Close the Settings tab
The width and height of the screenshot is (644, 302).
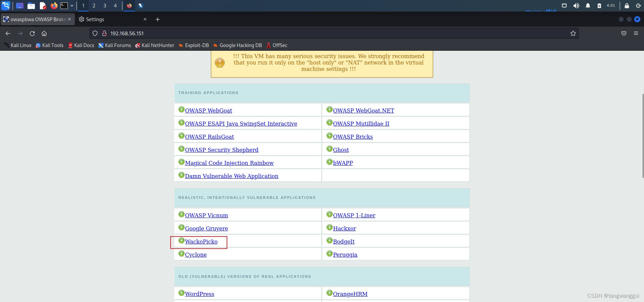click(x=145, y=19)
